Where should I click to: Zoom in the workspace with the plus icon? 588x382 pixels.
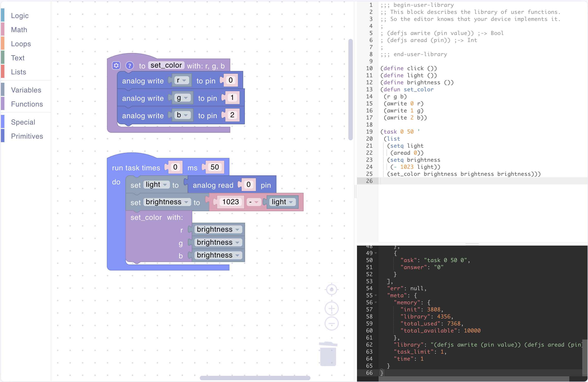332,309
